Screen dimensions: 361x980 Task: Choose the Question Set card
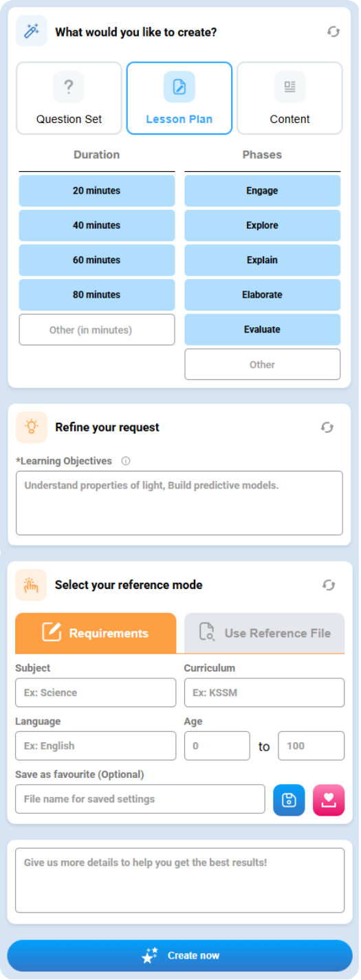[x=69, y=98]
